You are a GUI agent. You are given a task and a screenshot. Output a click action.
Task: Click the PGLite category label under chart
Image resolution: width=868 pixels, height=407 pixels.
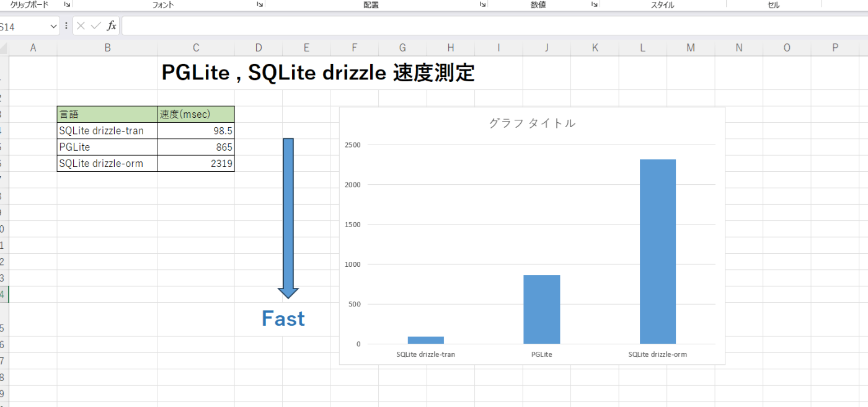pos(542,354)
